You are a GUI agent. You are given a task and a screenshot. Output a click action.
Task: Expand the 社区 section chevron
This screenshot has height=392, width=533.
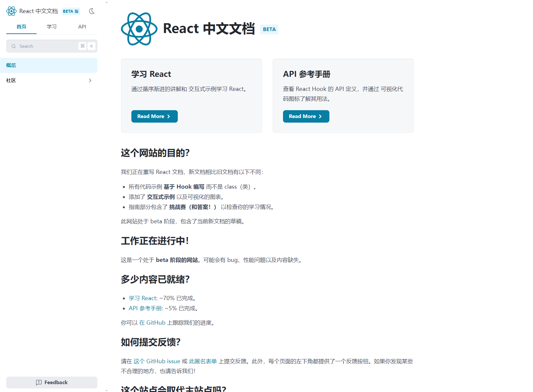click(x=90, y=80)
